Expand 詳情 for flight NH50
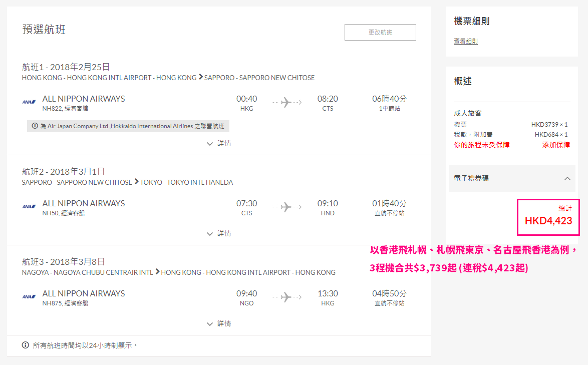The width and height of the screenshot is (588, 365). 219,233
